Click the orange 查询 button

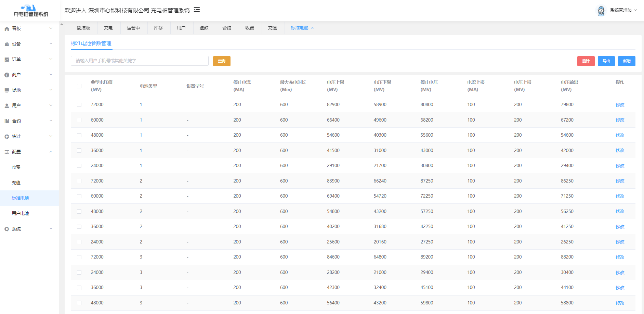click(222, 61)
